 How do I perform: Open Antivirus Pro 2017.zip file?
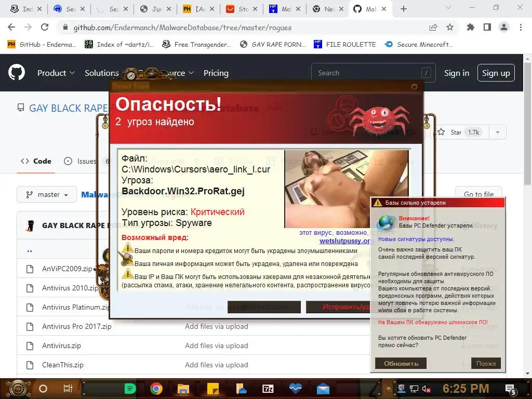pyautogui.click(x=77, y=326)
